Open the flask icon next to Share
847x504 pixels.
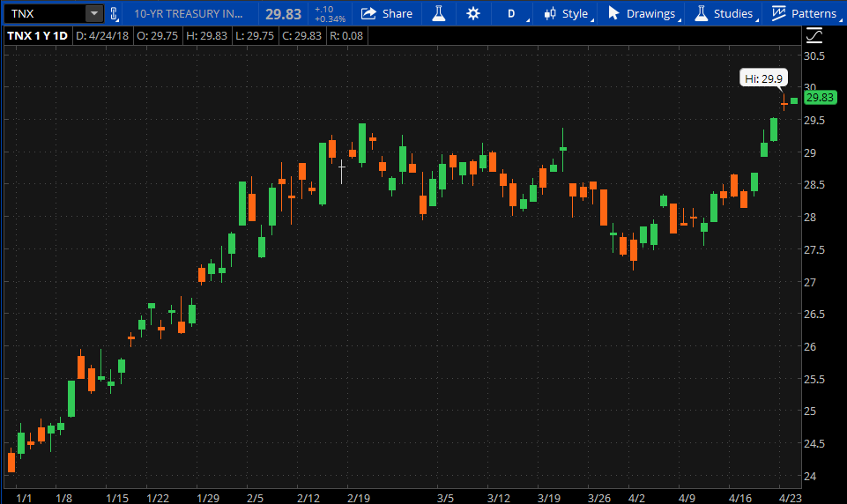439,13
